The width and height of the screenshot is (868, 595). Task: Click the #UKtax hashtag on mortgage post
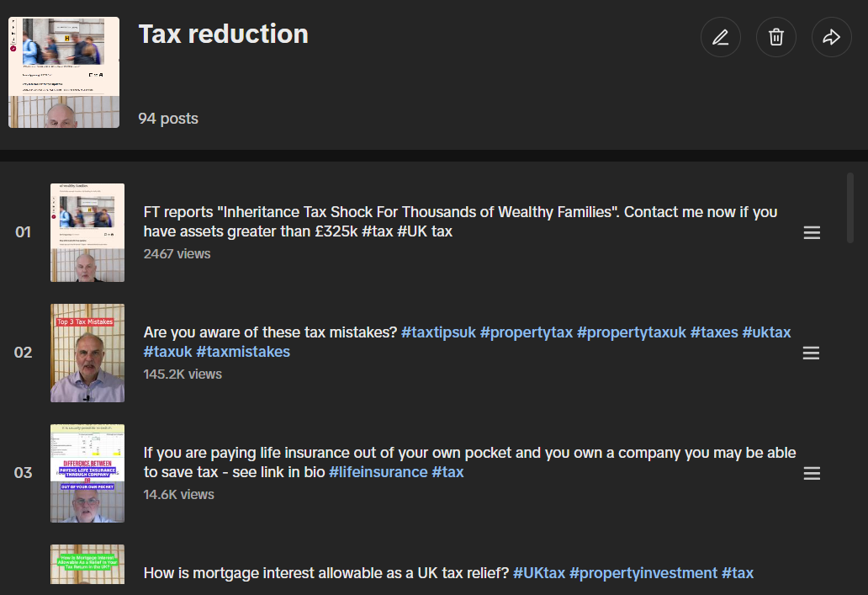click(x=539, y=573)
